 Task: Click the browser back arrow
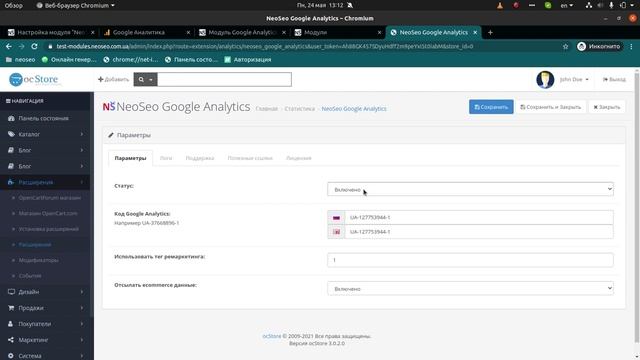coord(9,47)
